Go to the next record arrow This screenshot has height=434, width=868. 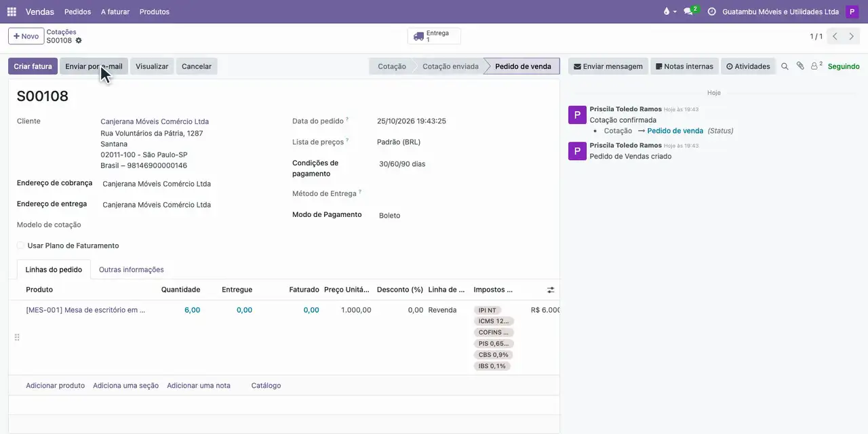[x=852, y=37]
